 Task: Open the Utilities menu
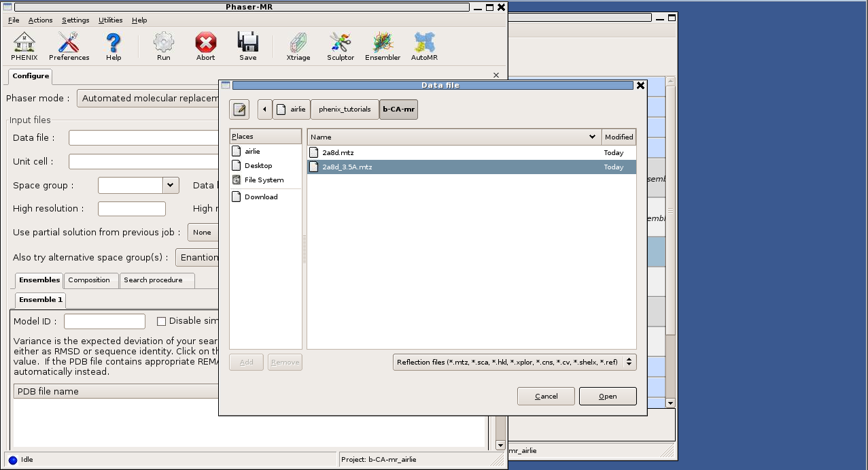110,20
